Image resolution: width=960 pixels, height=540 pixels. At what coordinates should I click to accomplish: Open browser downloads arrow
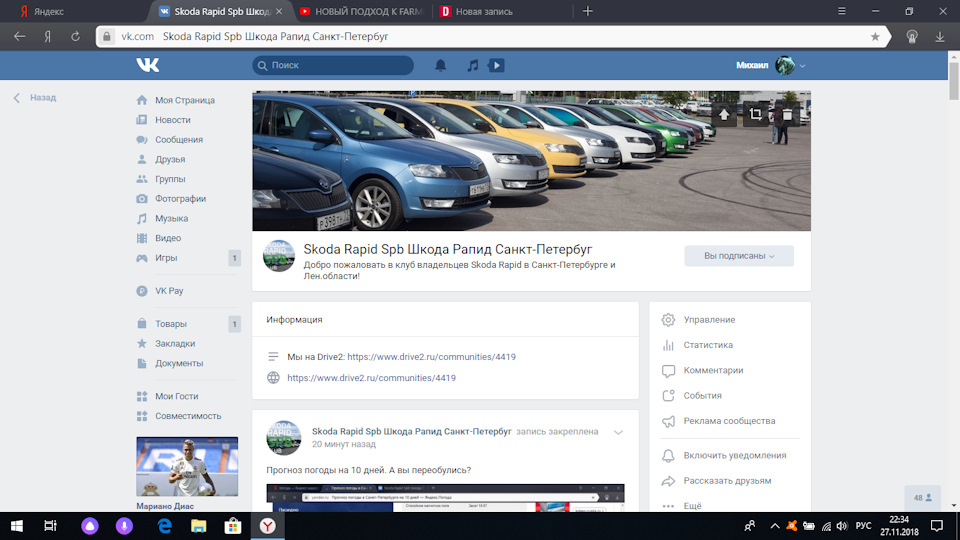click(x=940, y=37)
